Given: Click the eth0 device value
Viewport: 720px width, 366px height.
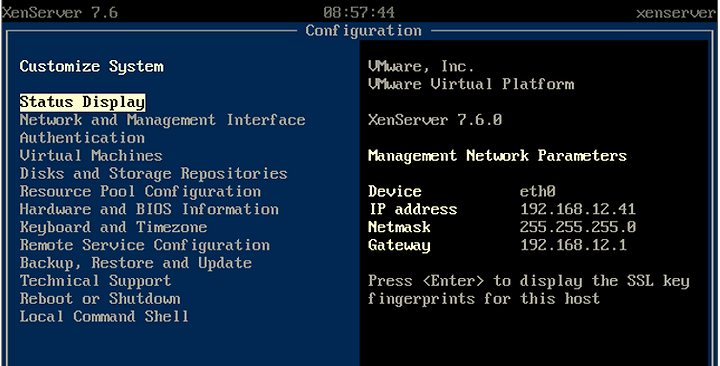Looking at the screenshot, I should click(538, 191).
